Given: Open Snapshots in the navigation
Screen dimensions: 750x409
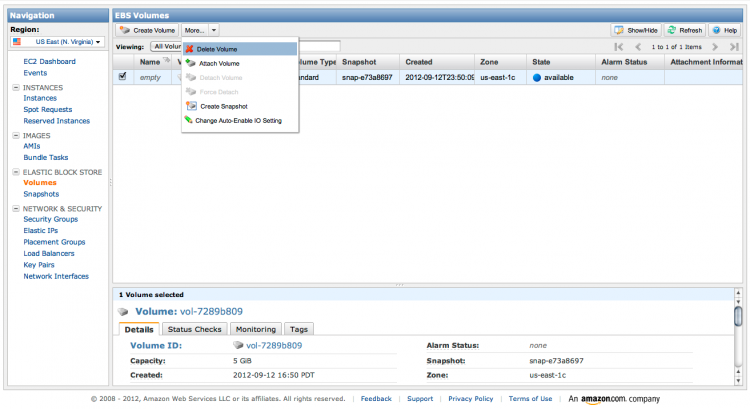Looking at the screenshot, I should pos(41,194).
